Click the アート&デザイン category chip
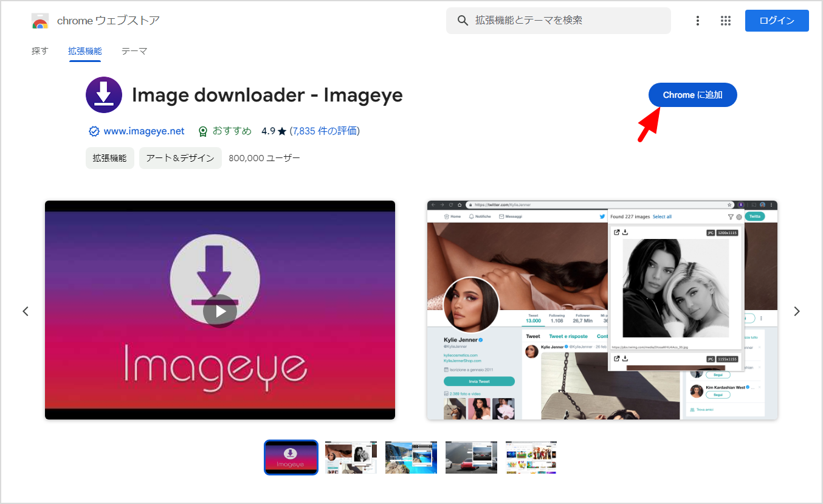 180,158
